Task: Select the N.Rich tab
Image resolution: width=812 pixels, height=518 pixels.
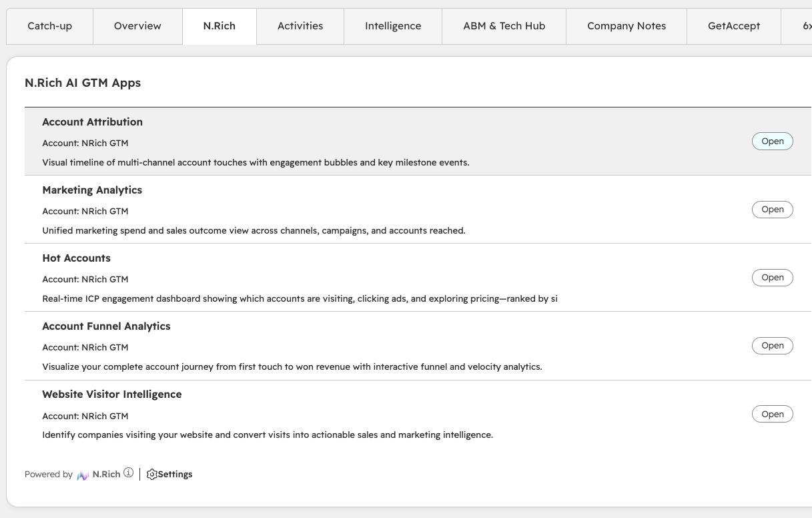Action: pyautogui.click(x=220, y=26)
